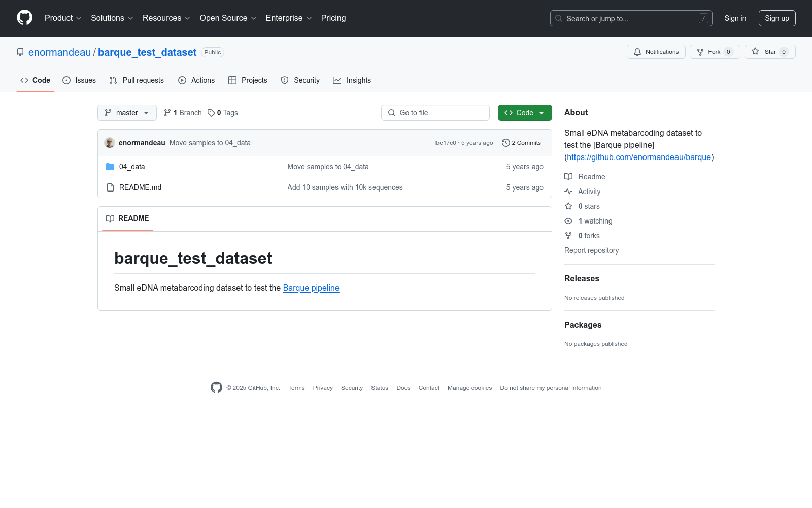Open the Packages heading link
This screenshot has width=812, height=508.
tap(583, 325)
